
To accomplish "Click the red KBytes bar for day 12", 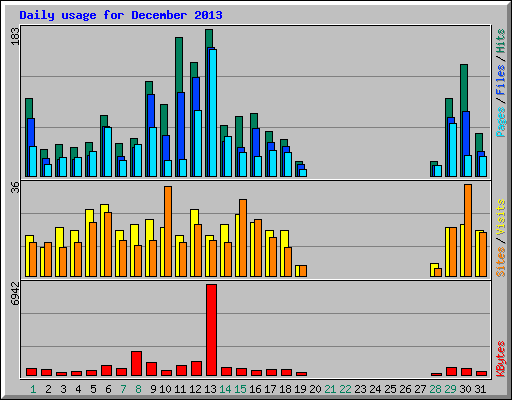I will (x=196, y=368).
